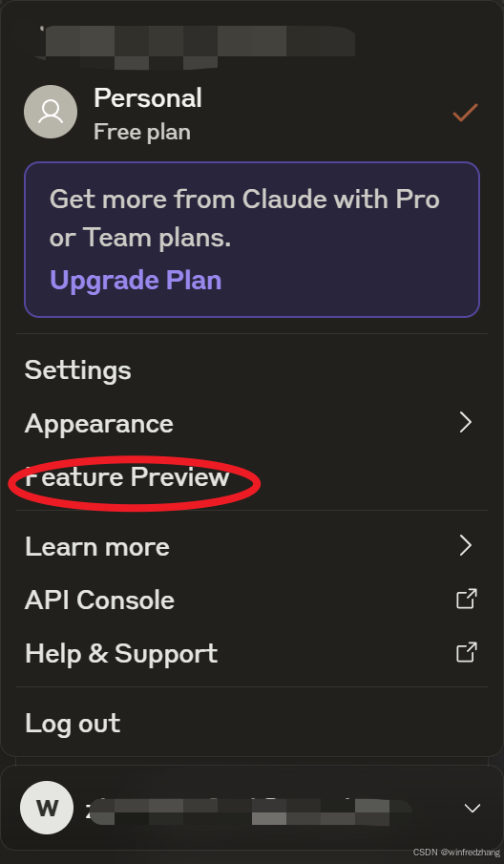Expand the Learn more submenu arrow
Image resolution: width=504 pixels, height=864 pixels.
[x=466, y=545]
